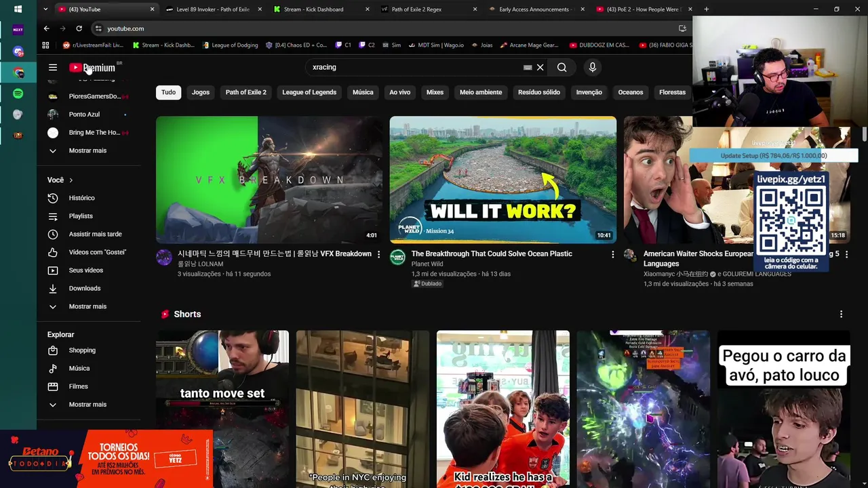Open the bookmarks apps grid icon
Image resolution: width=868 pixels, height=488 pixels.
point(45,45)
